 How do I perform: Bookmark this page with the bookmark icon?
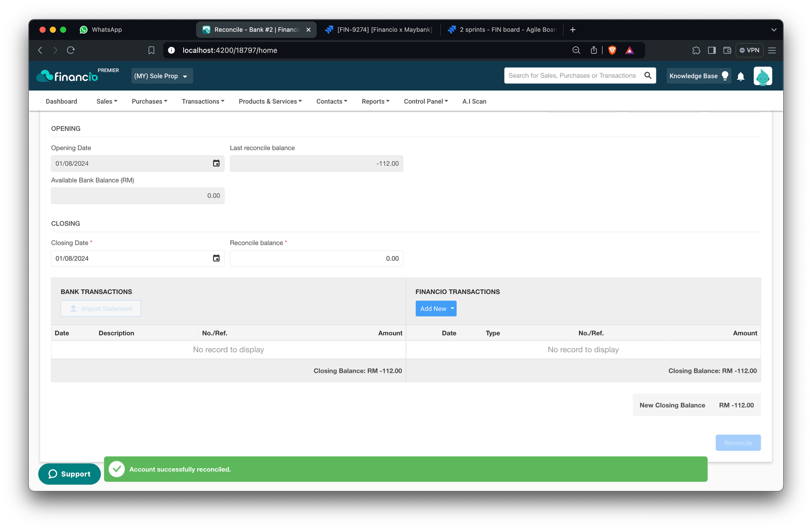151,50
